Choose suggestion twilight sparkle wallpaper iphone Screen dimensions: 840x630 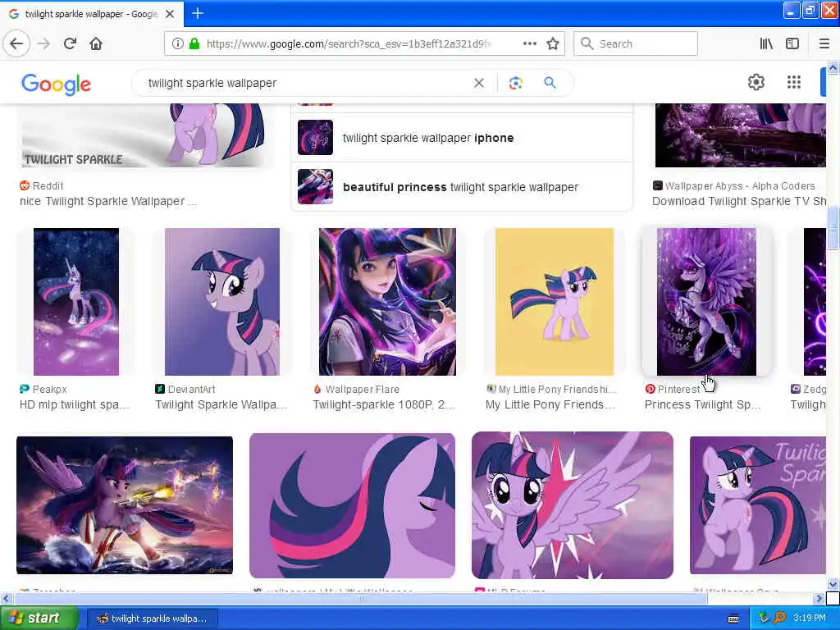click(462, 138)
